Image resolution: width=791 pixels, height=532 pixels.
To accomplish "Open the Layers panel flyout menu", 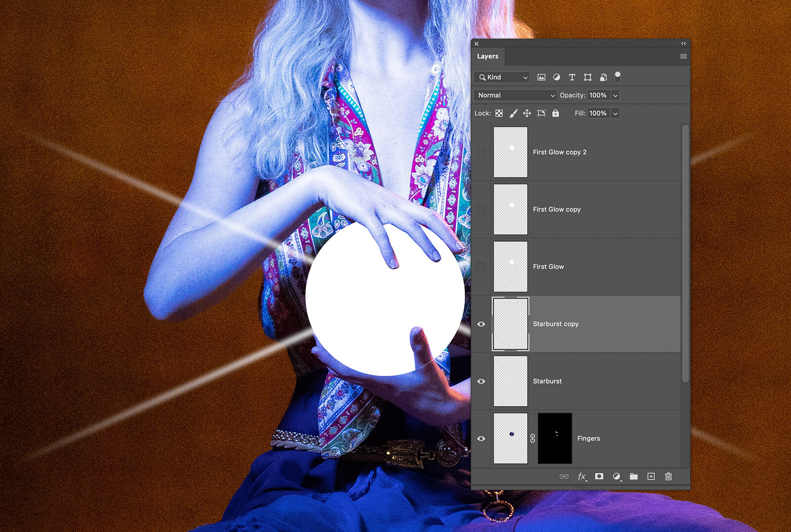I will click(683, 56).
